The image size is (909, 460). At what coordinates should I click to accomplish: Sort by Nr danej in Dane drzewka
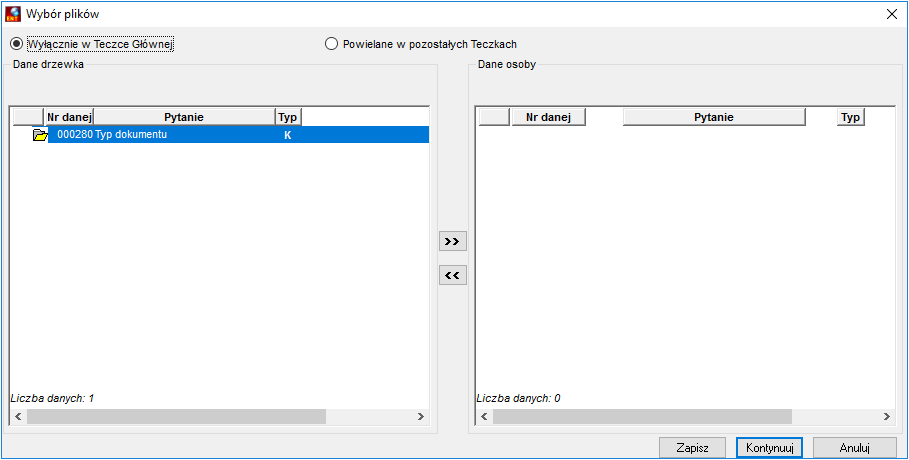(x=70, y=117)
